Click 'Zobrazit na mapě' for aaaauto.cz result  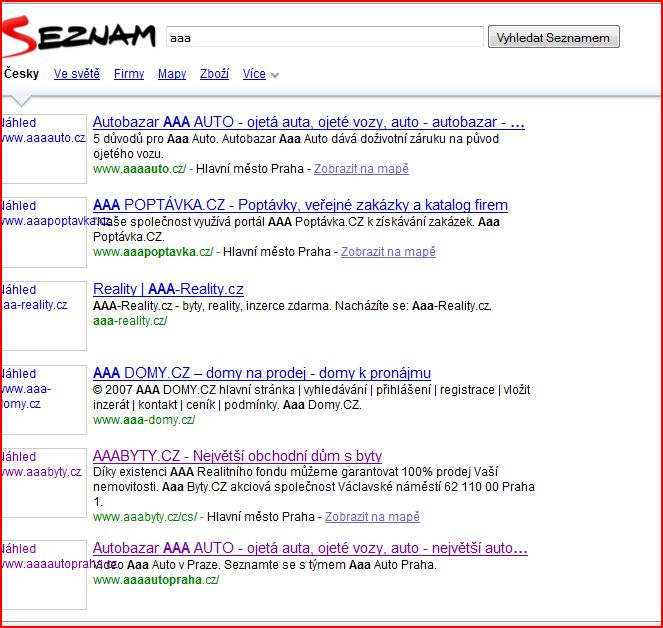pos(361,169)
